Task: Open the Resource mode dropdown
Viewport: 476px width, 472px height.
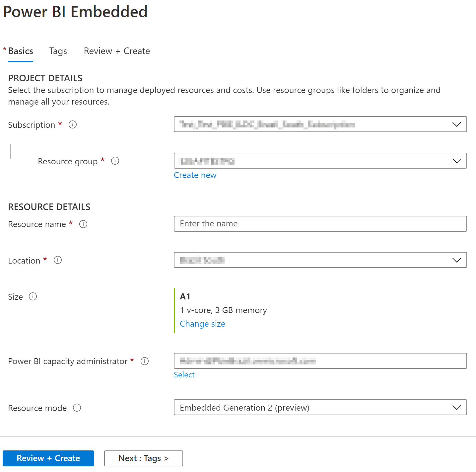Action: coord(320,407)
